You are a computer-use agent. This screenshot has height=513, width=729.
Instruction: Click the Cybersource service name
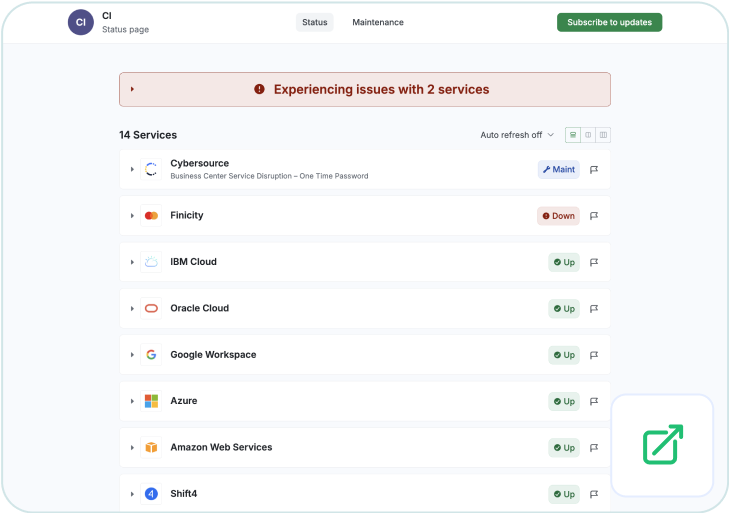(x=199, y=163)
